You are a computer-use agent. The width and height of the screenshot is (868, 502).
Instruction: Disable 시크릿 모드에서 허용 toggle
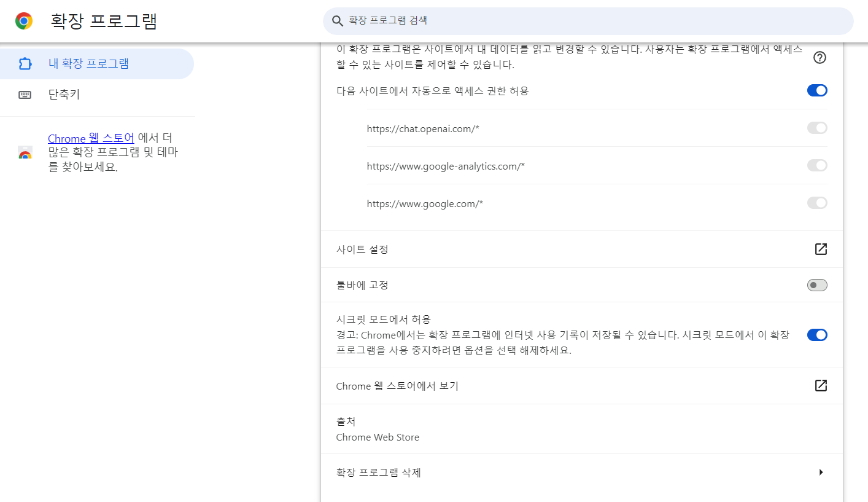click(817, 335)
